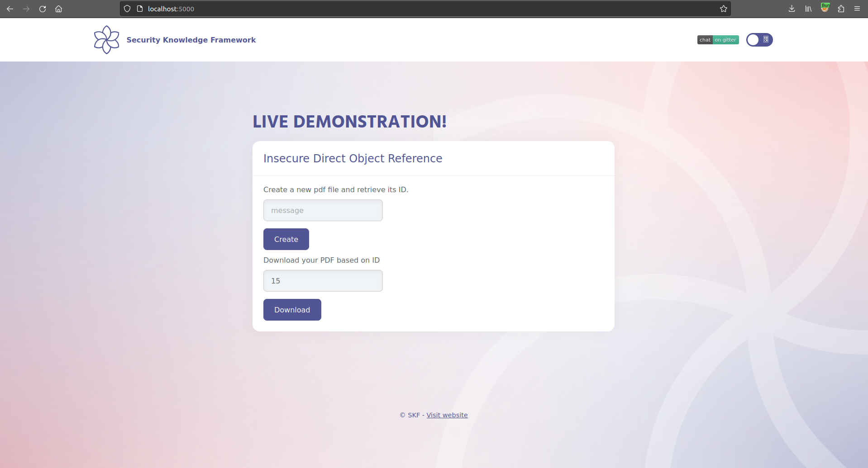Open the chat on gitter badge
Image resolution: width=868 pixels, height=468 pixels.
(718, 40)
